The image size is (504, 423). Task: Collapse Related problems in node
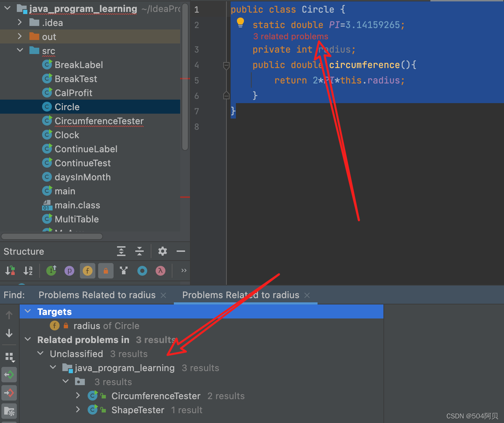click(x=28, y=339)
